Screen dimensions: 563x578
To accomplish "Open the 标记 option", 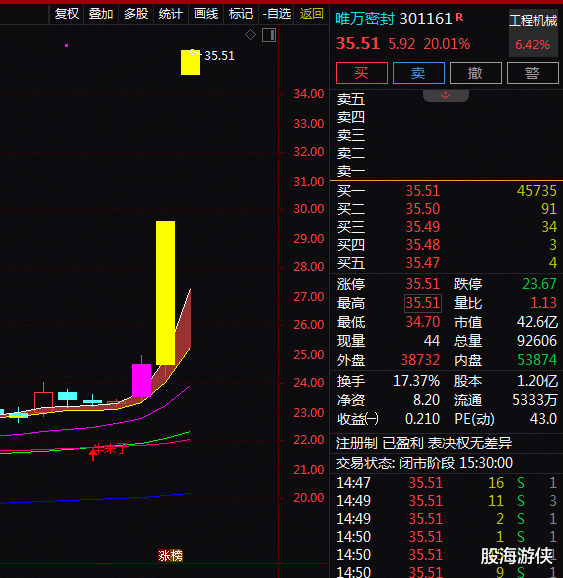I will tap(241, 14).
